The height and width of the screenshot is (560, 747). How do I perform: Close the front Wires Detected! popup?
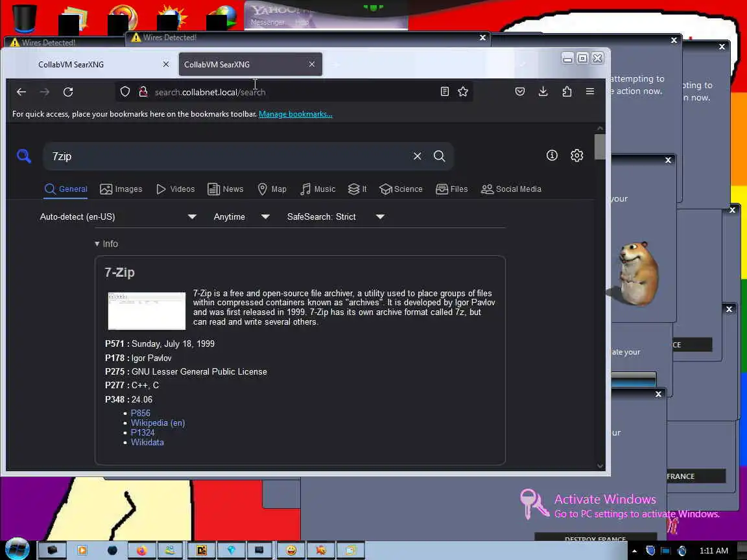(482, 37)
